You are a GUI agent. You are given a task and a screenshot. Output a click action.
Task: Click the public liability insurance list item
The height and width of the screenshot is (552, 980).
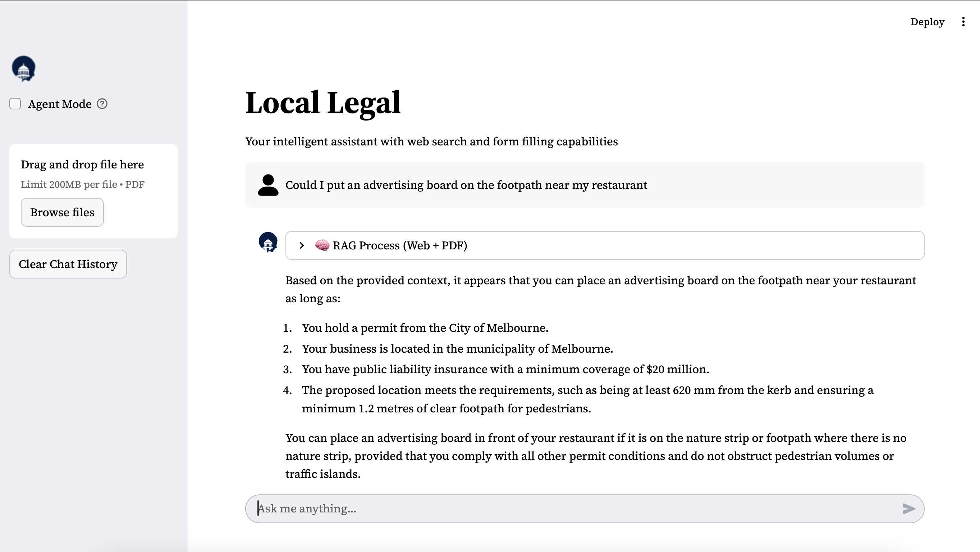505,369
